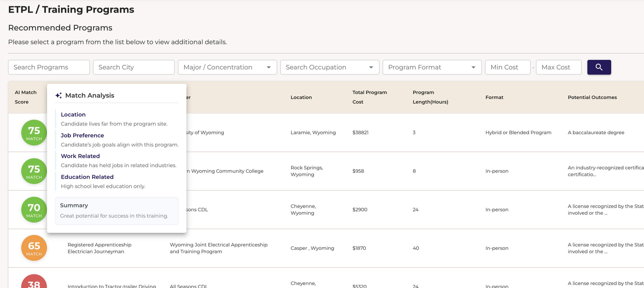Click the orange 65 match badge
This screenshot has height=288, width=644.
click(x=34, y=248)
